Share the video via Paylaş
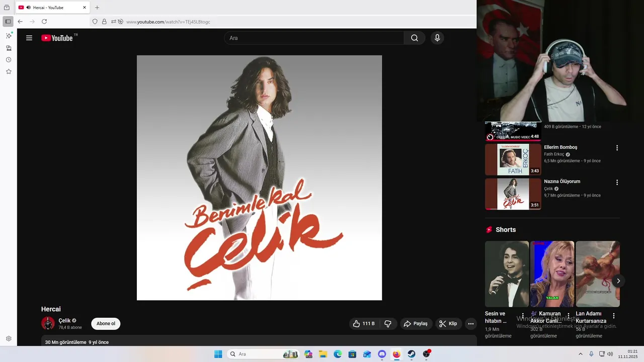This screenshot has width=644, height=362. point(416,324)
